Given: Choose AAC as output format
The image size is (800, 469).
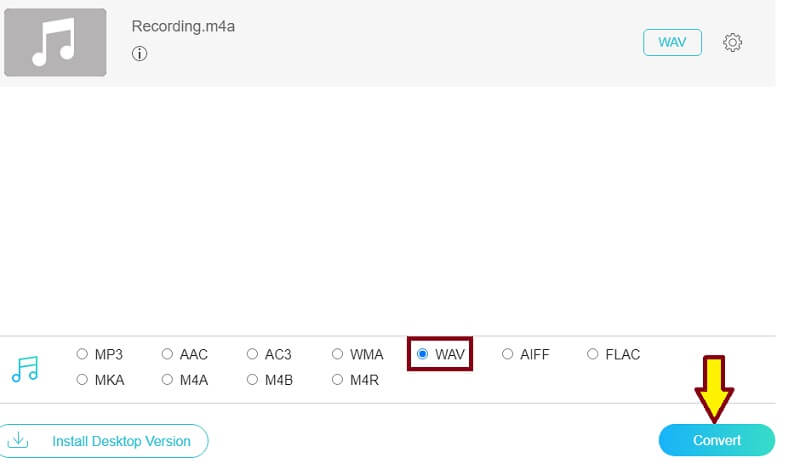Looking at the screenshot, I should [x=167, y=354].
